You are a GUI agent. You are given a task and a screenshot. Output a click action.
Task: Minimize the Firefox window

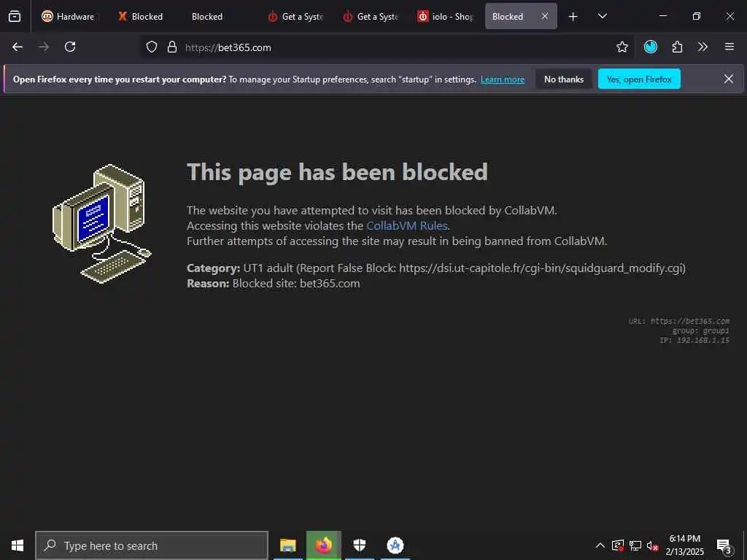point(662,16)
